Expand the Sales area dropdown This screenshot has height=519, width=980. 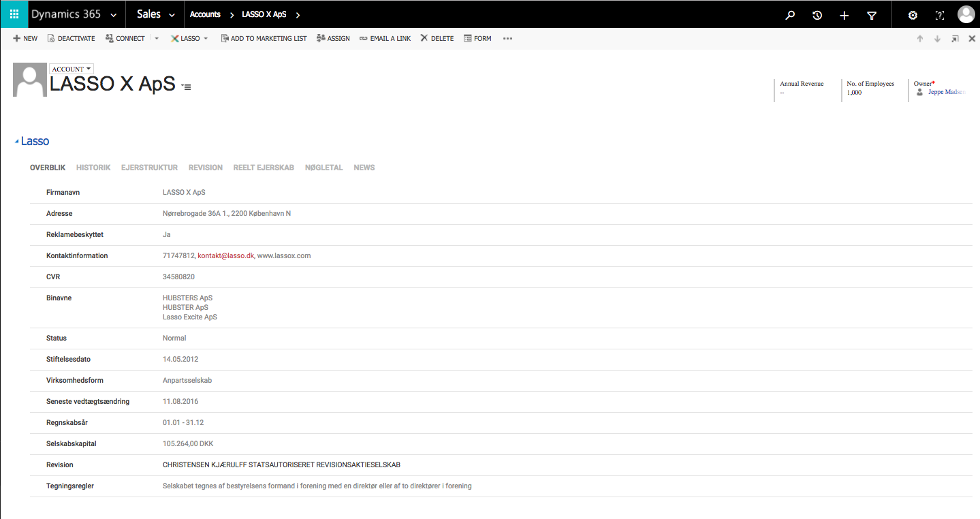point(172,15)
